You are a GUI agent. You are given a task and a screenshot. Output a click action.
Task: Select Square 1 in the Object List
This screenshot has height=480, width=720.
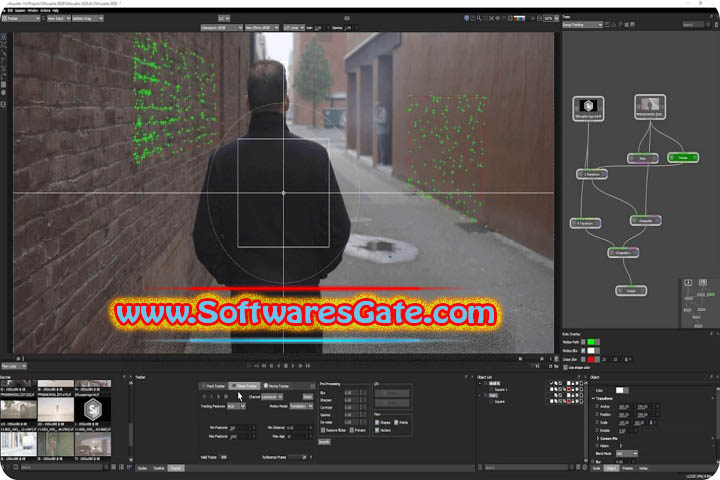(x=501, y=390)
